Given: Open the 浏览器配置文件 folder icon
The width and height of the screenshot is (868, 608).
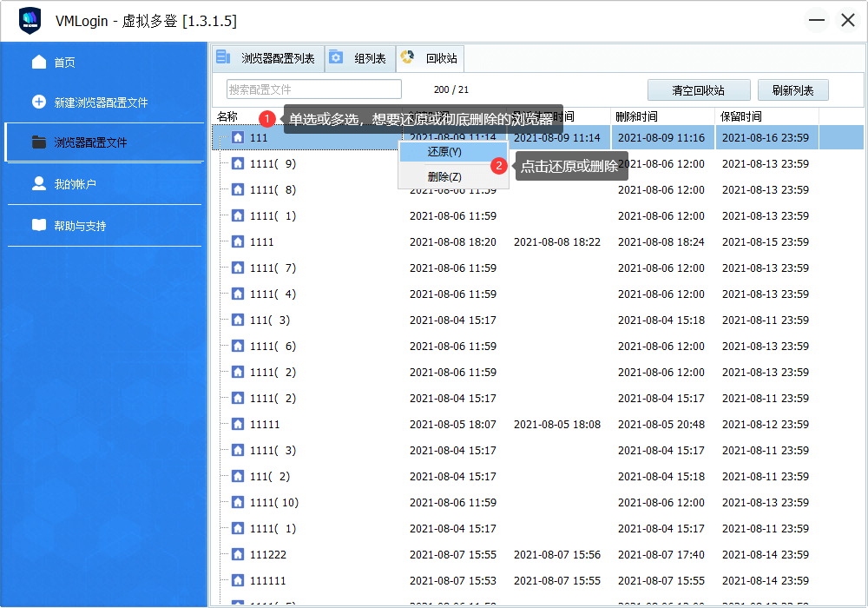Looking at the screenshot, I should click(x=39, y=142).
